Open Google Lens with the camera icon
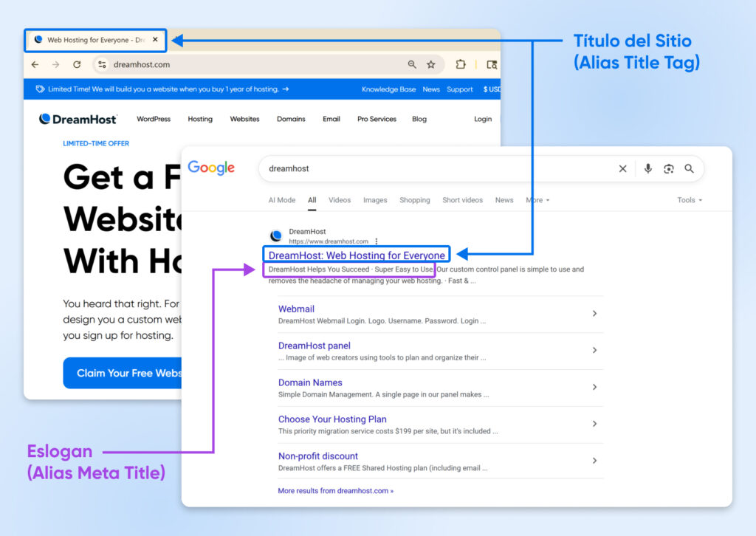The image size is (756, 536). tap(669, 168)
